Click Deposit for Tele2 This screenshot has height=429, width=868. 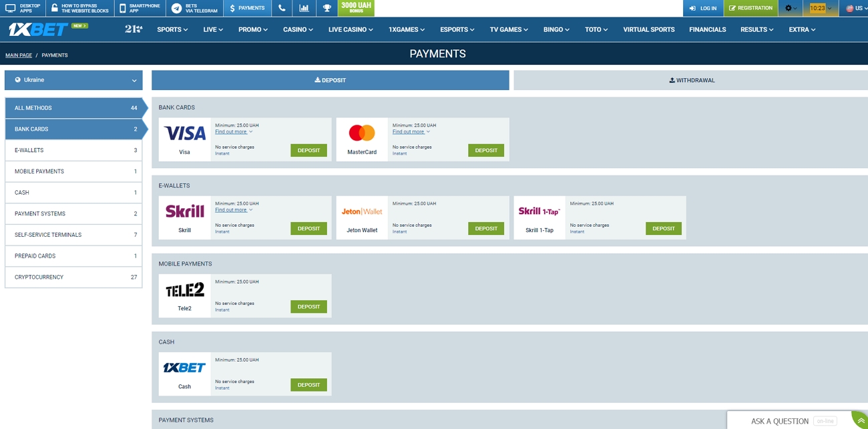308,306
